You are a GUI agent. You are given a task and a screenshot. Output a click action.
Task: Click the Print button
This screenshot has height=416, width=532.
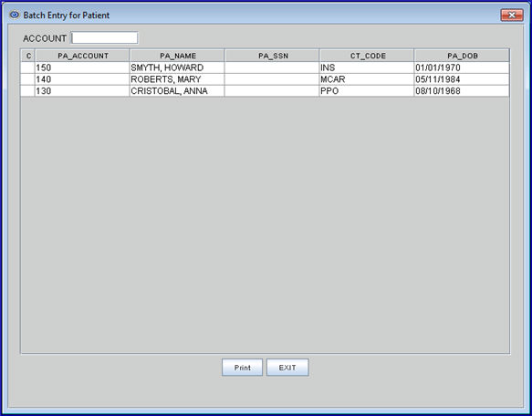point(242,368)
